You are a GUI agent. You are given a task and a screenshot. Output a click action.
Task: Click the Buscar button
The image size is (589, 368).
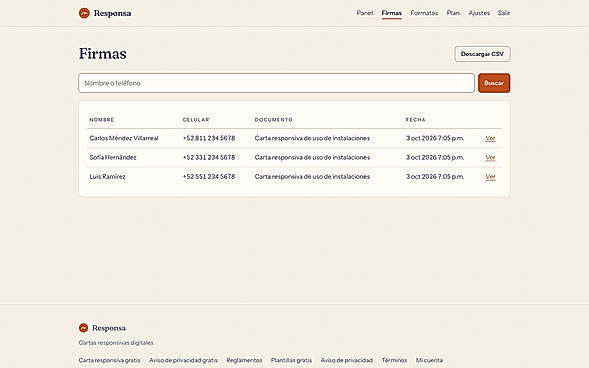[x=494, y=83]
